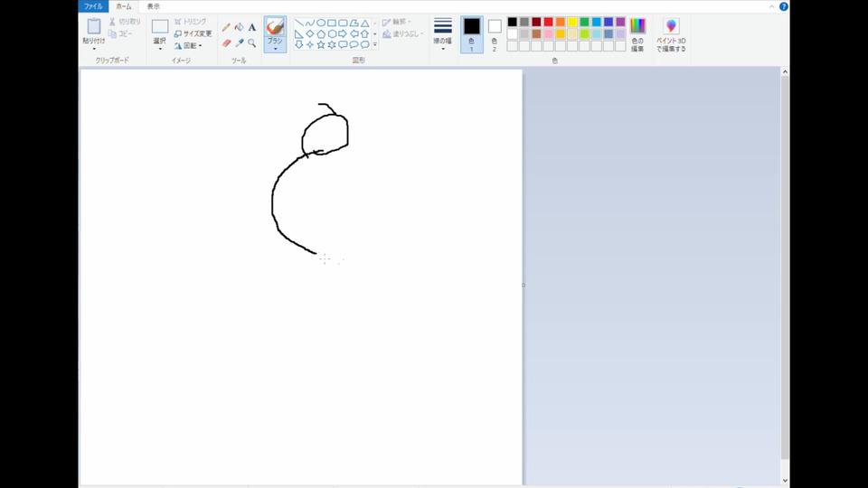Select the Eraser tool
This screenshot has width=868, height=488.
[x=226, y=43]
